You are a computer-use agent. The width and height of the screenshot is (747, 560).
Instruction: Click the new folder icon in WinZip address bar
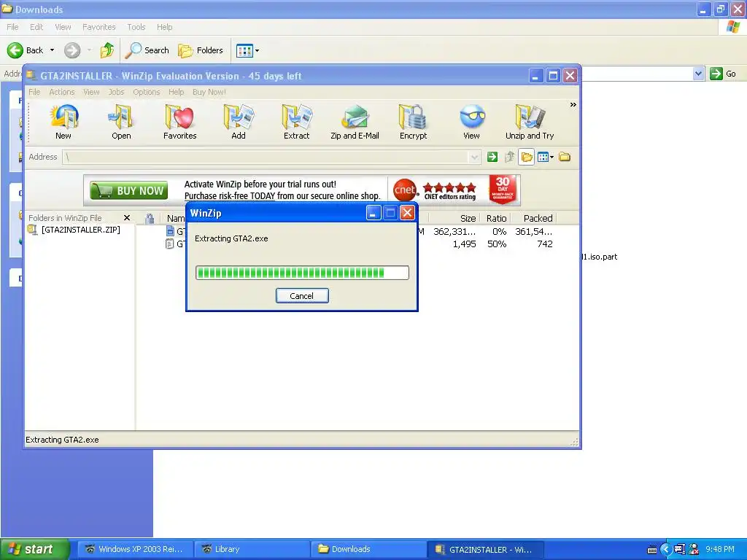point(565,157)
